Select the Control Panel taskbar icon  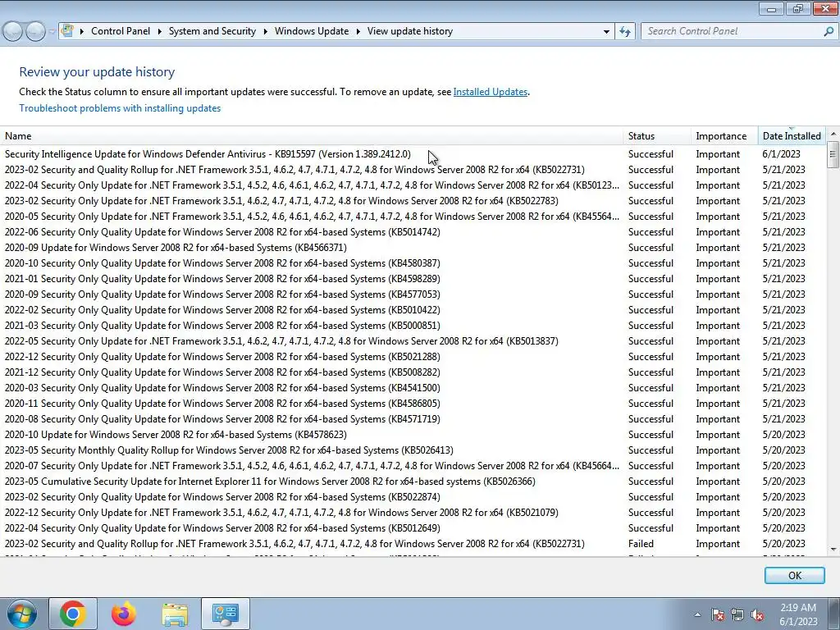226,614
